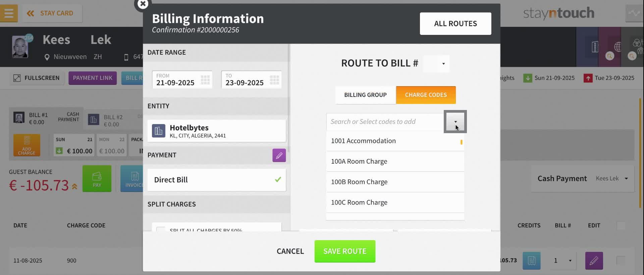Click the Payment Link button
This screenshot has width=644, height=275.
tap(93, 78)
